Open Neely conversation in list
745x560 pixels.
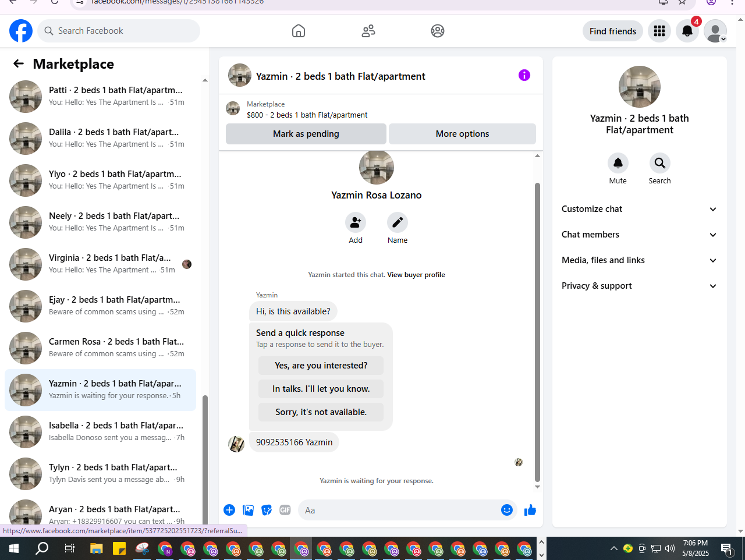[x=100, y=222]
